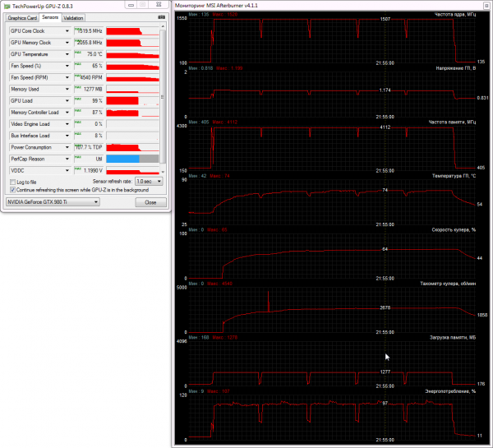The width and height of the screenshot is (493, 448).
Task: Uncheck Continue refreshing in background option
Action: (12, 190)
